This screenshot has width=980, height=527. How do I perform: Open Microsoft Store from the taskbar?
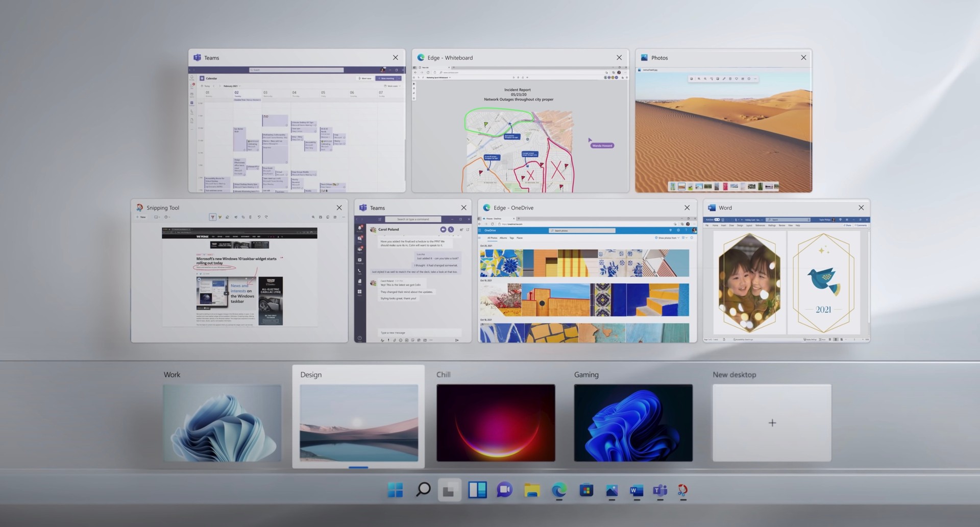tap(586, 490)
